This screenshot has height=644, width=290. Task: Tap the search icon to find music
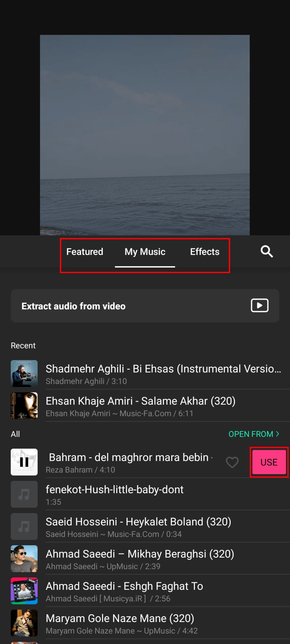pos(267,251)
